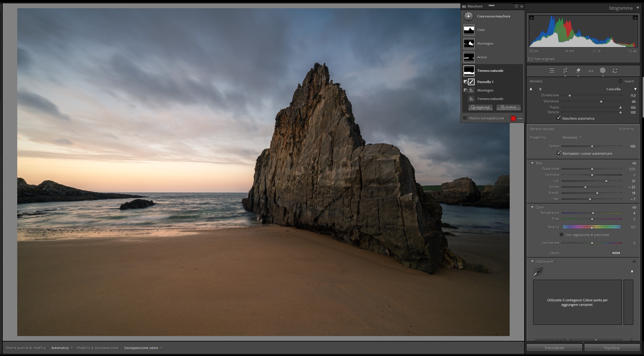Viewport: 644px width, 356px height.
Task: Select the Montagne component under Terreno naturale
Action: (x=492, y=90)
